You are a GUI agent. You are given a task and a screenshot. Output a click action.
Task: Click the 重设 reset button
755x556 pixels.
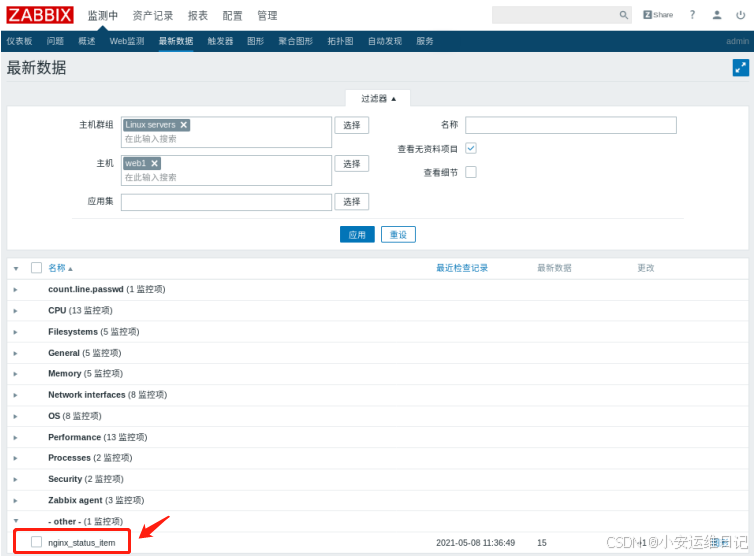pos(398,234)
